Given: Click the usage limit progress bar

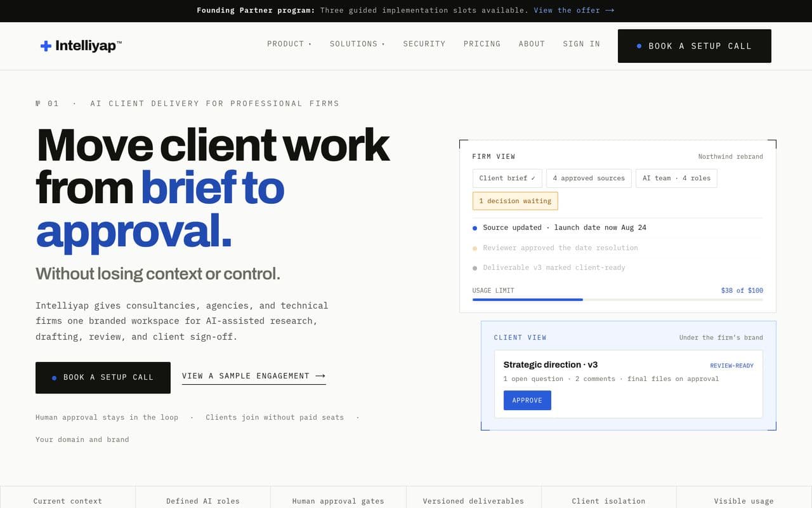Looking at the screenshot, I should [x=618, y=299].
